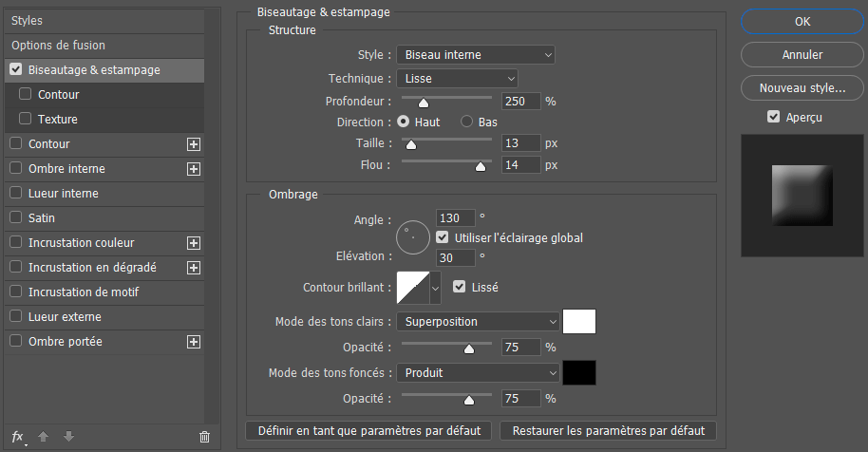Click plus icon beside Ombre portée
Viewport: 868px width, 452px height.
(x=194, y=342)
